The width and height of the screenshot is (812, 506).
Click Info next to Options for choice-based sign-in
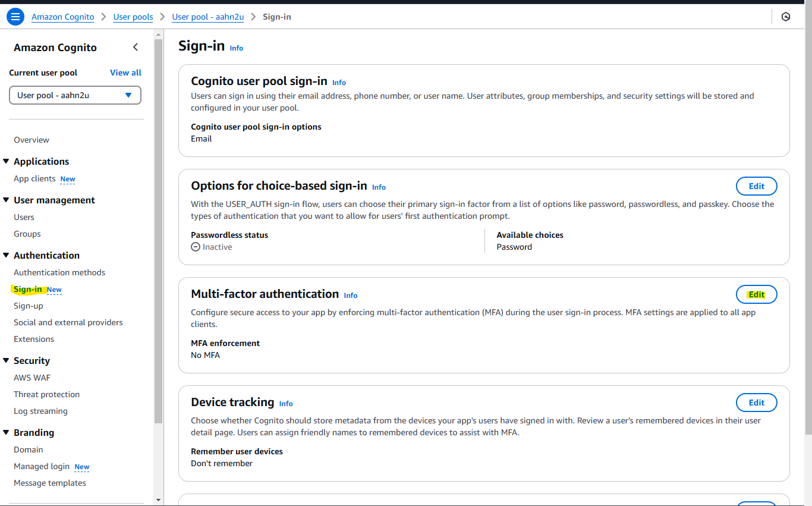(x=379, y=187)
